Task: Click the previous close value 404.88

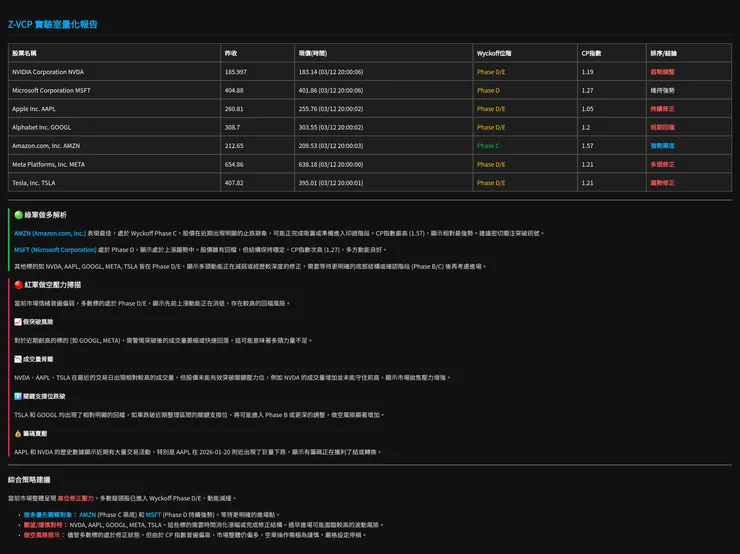Action: pos(234,90)
